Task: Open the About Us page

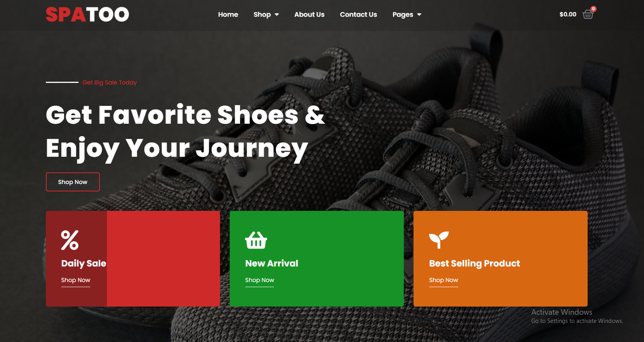Action: (309, 15)
